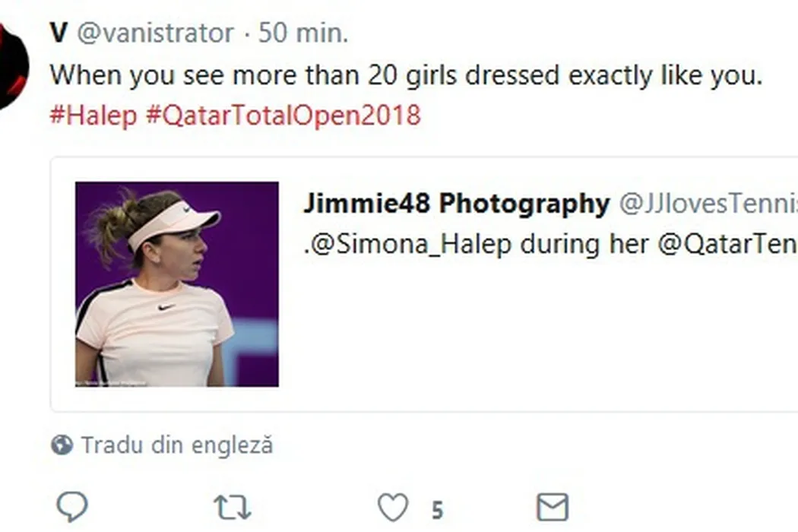Click the reply speech bubble icon
This screenshot has height=532, width=798.
click(73, 506)
